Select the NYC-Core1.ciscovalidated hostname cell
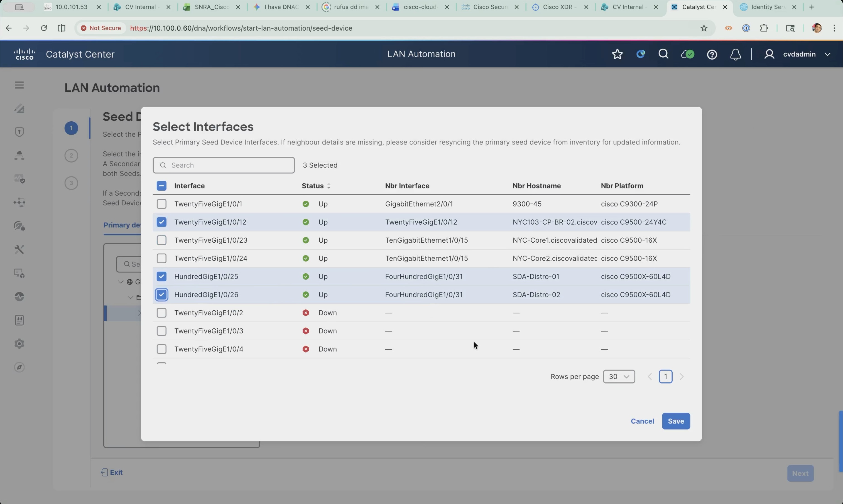The image size is (843, 504). [x=555, y=240]
